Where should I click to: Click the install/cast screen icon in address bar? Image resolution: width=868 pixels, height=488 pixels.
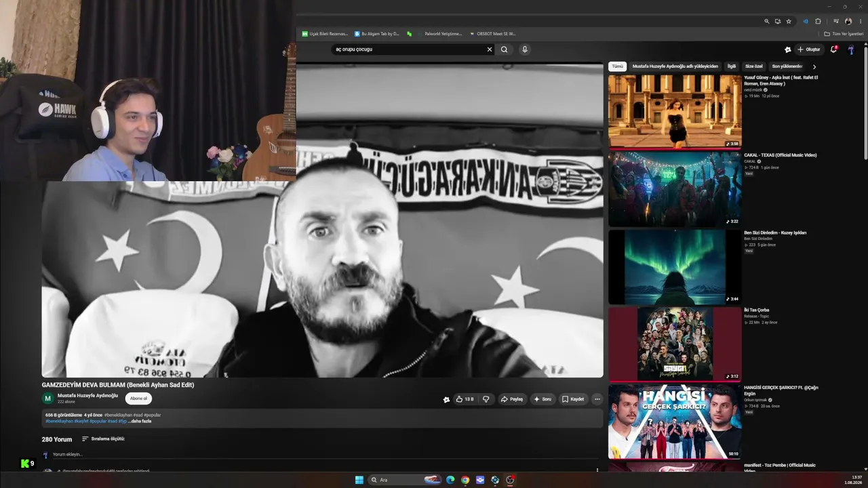point(778,21)
